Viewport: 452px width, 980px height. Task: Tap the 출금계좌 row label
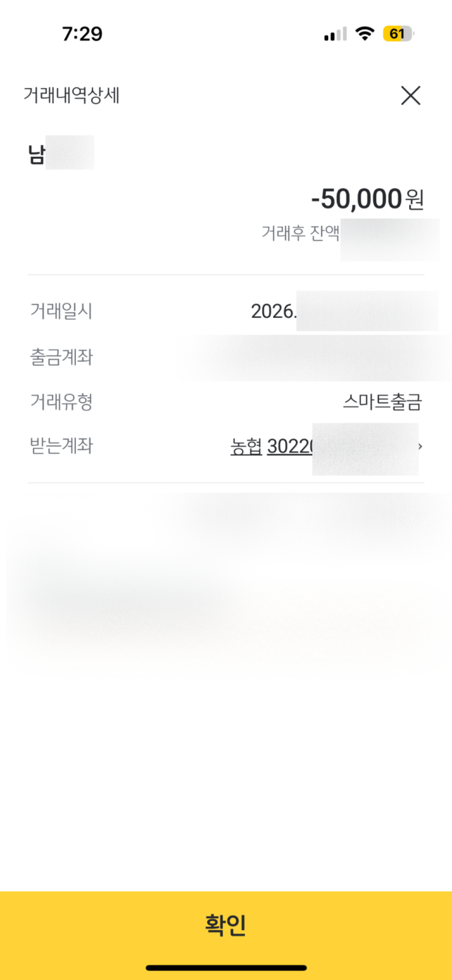tap(61, 357)
